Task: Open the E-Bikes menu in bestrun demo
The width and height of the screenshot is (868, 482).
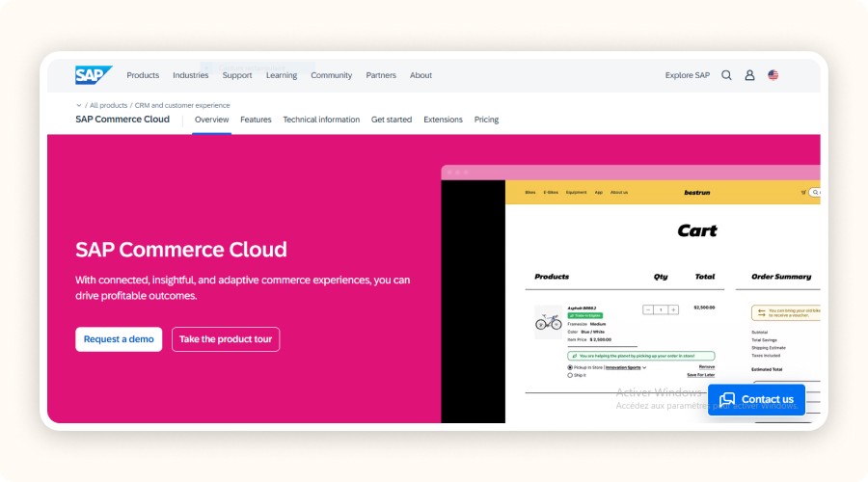Action: click(551, 193)
